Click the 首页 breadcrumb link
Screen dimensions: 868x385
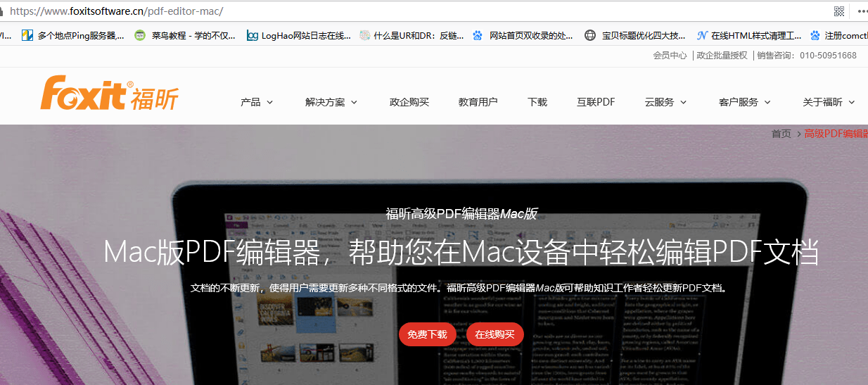781,134
